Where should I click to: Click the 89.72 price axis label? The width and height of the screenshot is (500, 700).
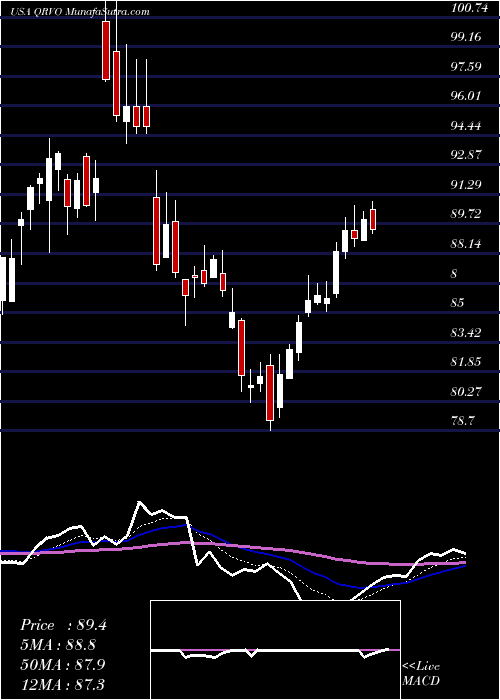(x=466, y=214)
